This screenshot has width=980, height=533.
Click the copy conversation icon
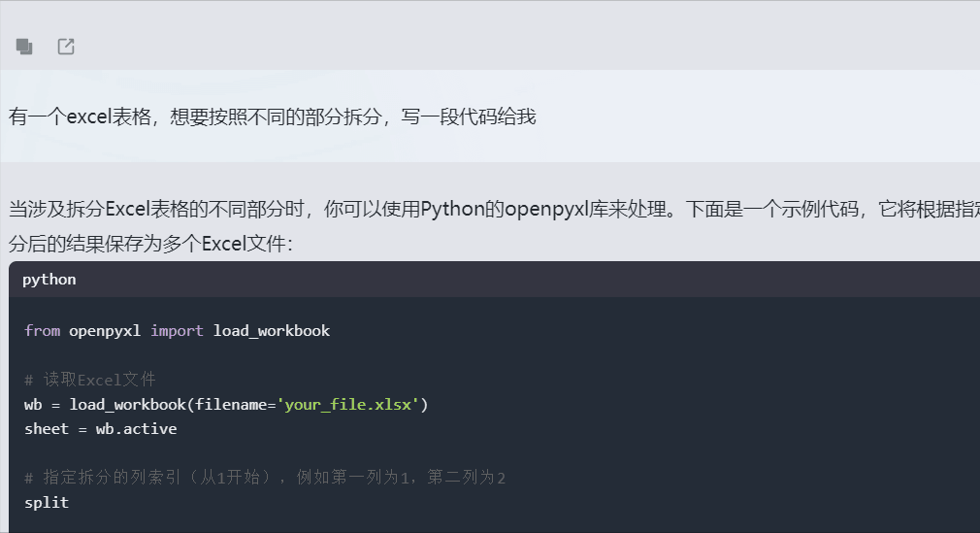(24, 47)
